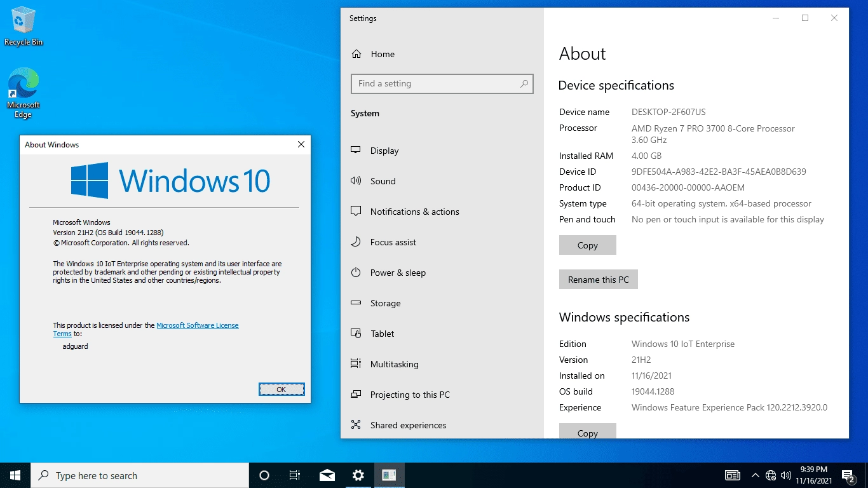868x488 pixels.
Task: Click the search magnifier in Find a setting
Action: [x=524, y=83]
